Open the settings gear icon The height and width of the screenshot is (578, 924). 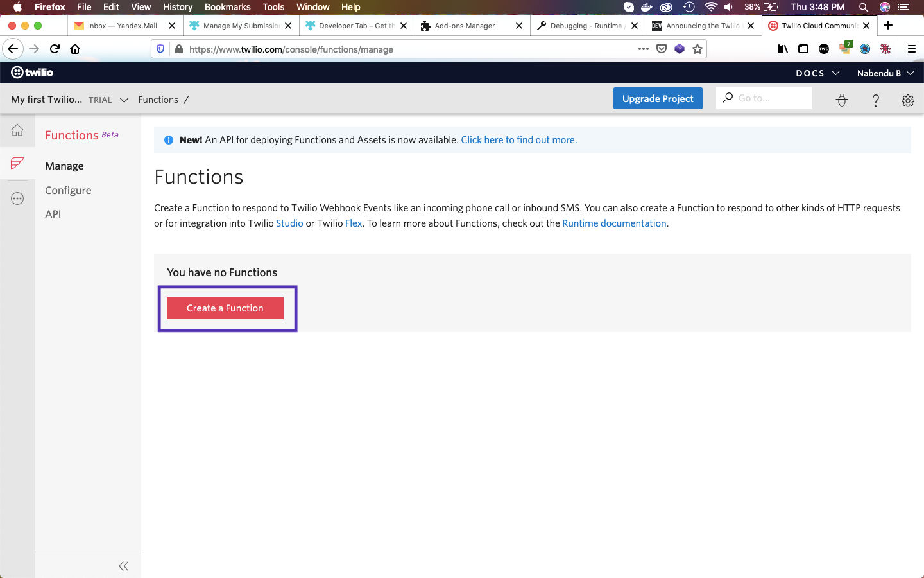(907, 100)
